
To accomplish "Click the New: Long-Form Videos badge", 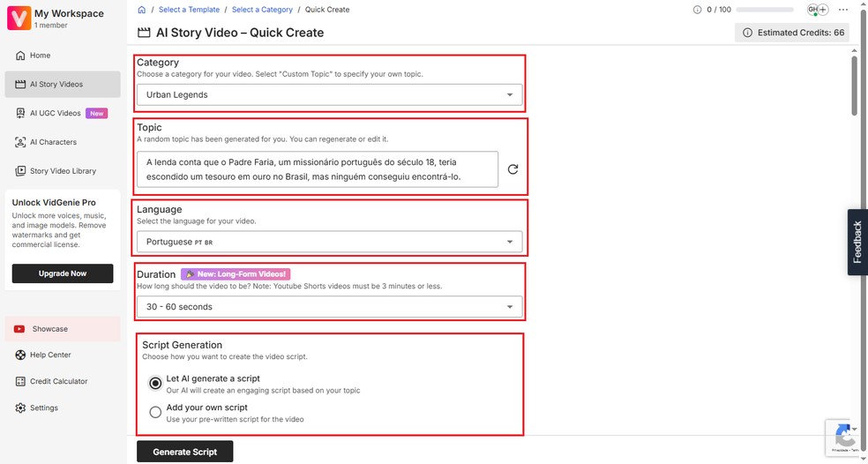I will (236, 274).
